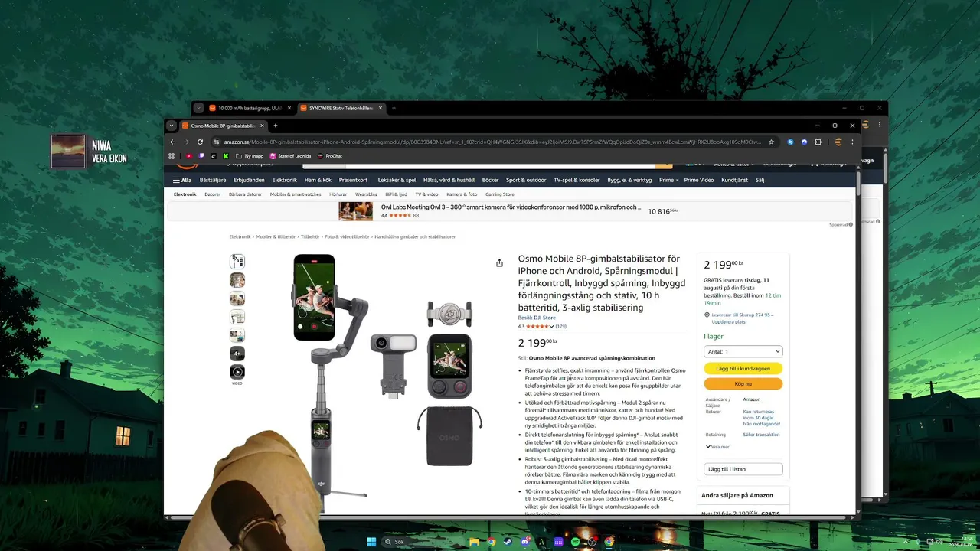Go back using the browser back arrow
Viewport: 980px width, 551px height.
click(x=172, y=142)
